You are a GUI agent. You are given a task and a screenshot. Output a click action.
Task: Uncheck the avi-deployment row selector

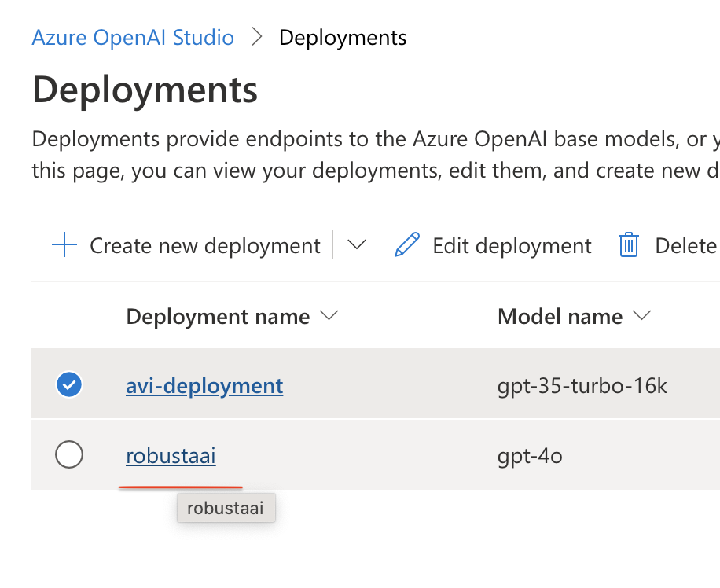[70, 385]
